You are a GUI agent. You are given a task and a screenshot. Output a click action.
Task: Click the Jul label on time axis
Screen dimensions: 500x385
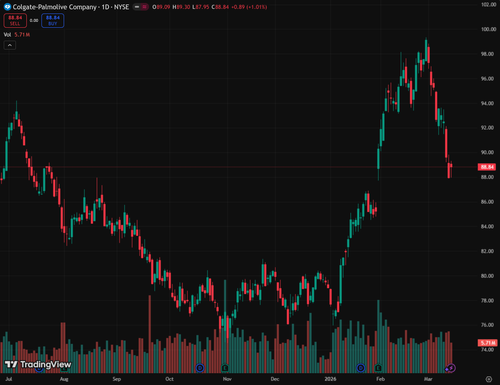point(9,379)
